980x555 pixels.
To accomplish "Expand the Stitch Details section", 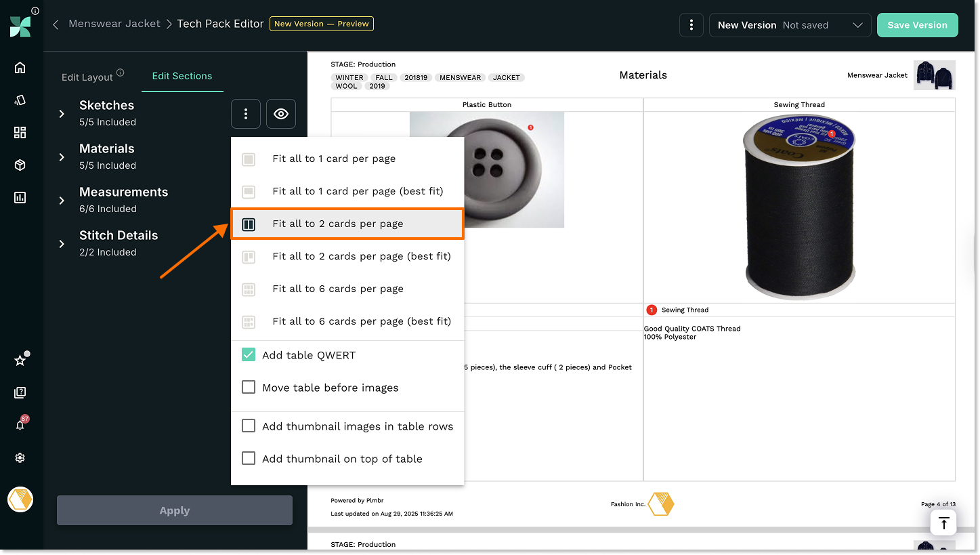I will pos(62,244).
